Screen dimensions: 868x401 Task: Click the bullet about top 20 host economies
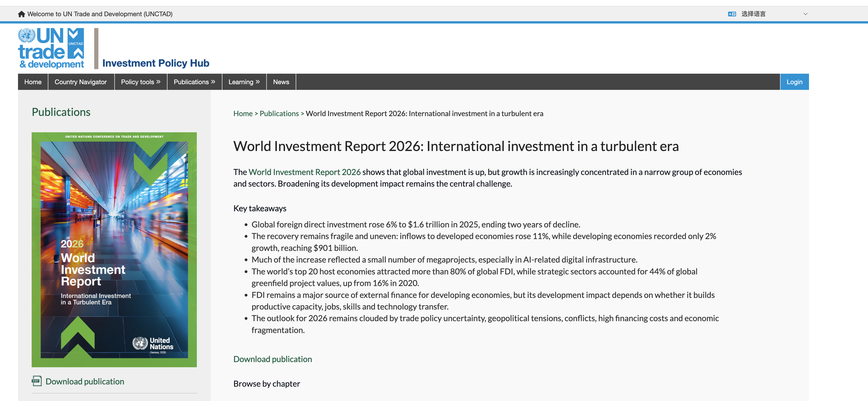click(x=474, y=277)
